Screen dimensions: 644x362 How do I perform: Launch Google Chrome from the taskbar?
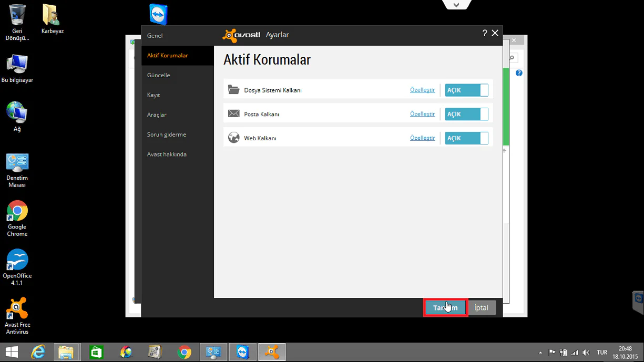click(x=184, y=352)
